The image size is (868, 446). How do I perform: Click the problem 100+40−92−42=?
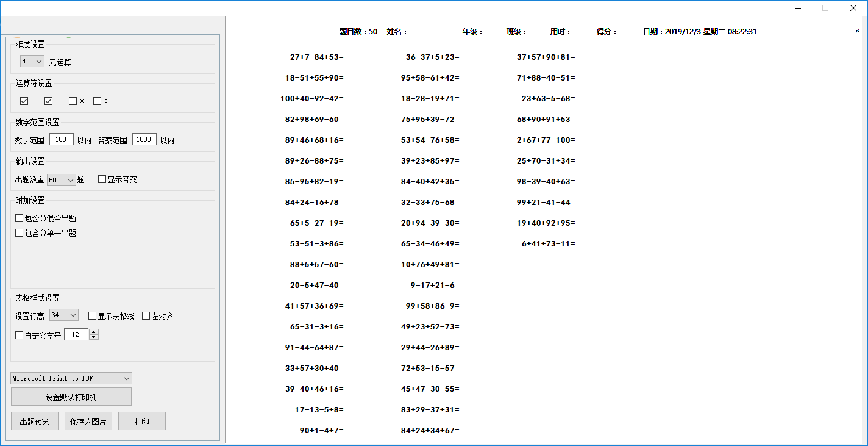(x=312, y=99)
